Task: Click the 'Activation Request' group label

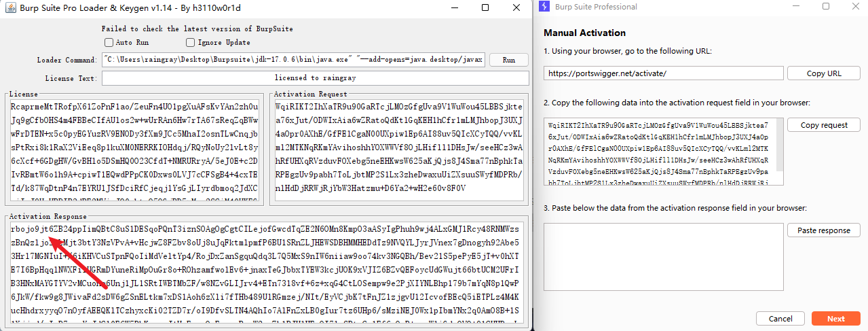Action: 311,94
